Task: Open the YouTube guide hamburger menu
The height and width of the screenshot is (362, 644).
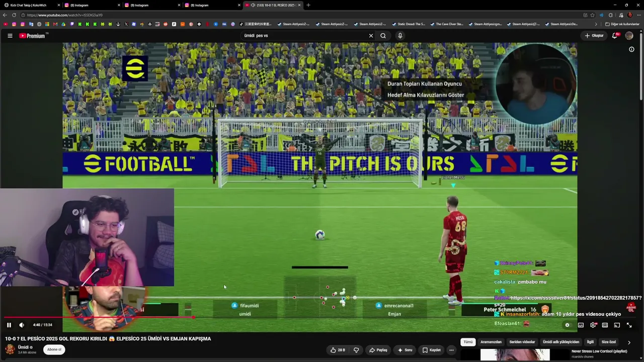Action: point(10,36)
